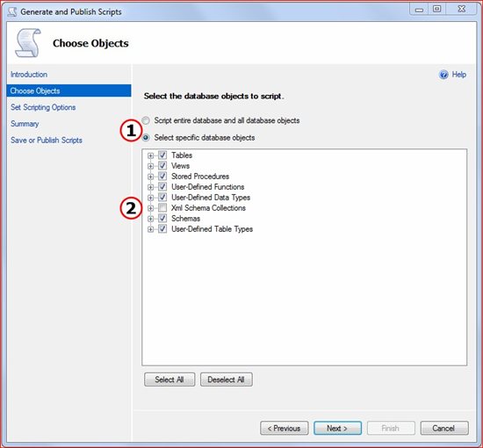Select the User-Defined Functions label
The width and height of the screenshot is (483, 448).
coord(207,187)
